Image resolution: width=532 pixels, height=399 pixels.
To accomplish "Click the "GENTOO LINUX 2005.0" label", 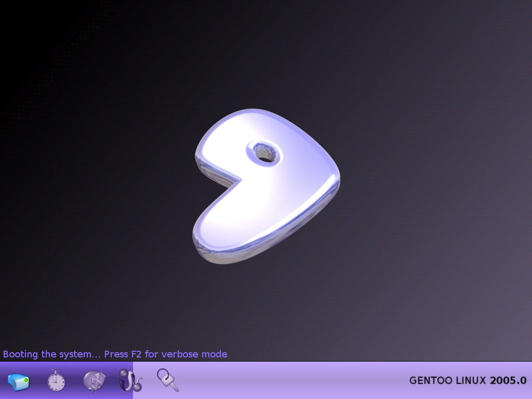I will [x=468, y=380].
